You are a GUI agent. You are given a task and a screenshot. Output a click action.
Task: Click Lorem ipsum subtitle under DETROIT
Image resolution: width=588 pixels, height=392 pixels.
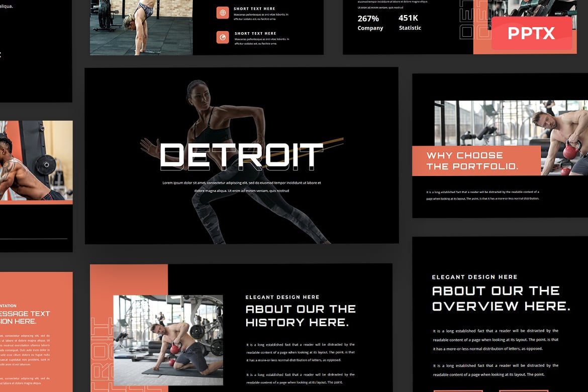point(242,187)
